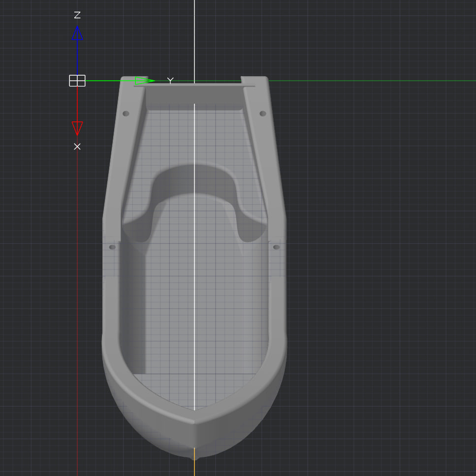The image size is (476, 476).
Task: Click the orange line segment below the bow
Action: (194, 467)
